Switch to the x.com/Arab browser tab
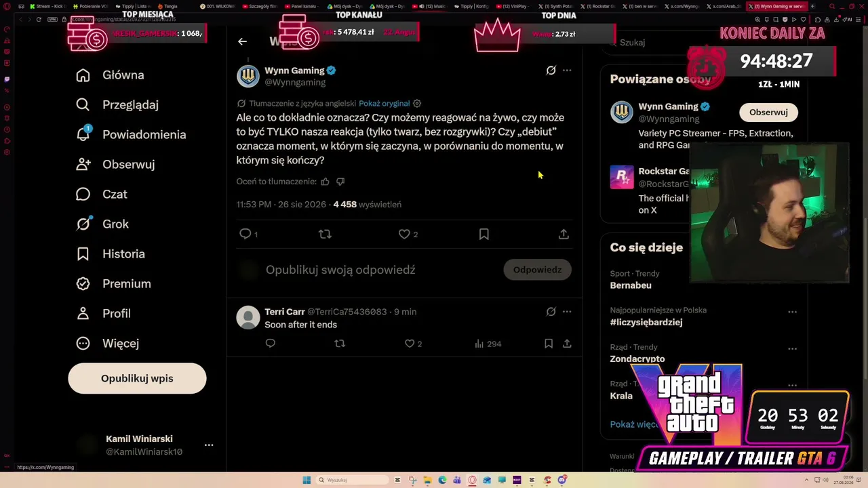Image resolution: width=868 pixels, height=488 pixels. [723, 6]
